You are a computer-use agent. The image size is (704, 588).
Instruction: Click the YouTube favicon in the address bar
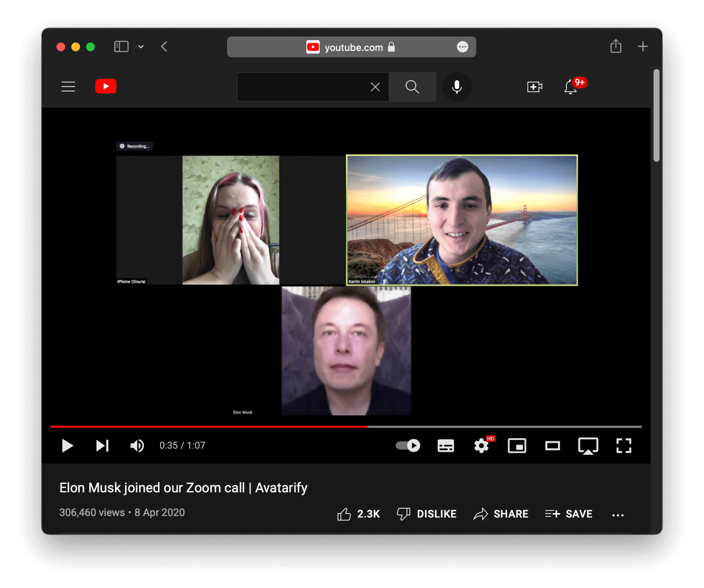coord(313,47)
